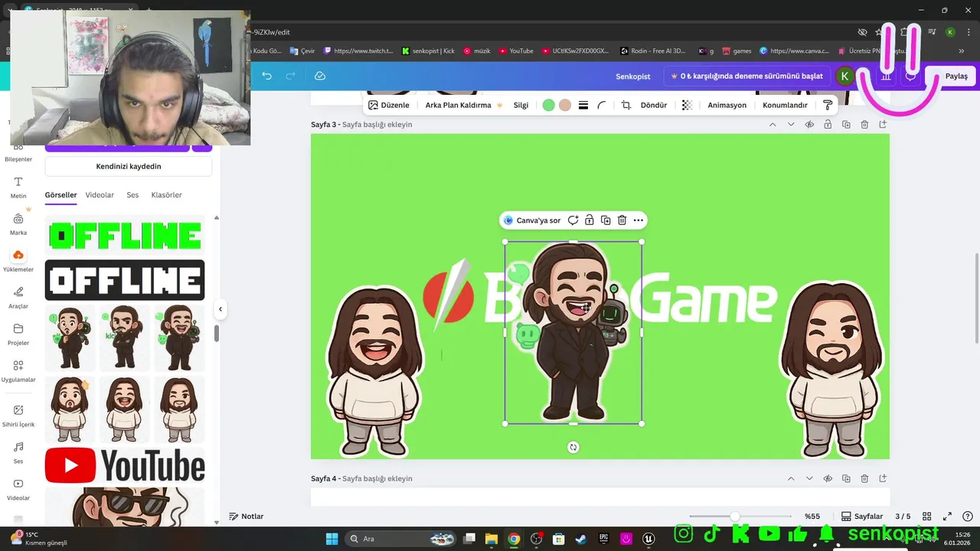Enter fullscreen presentation mode

(x=947, y=517)
